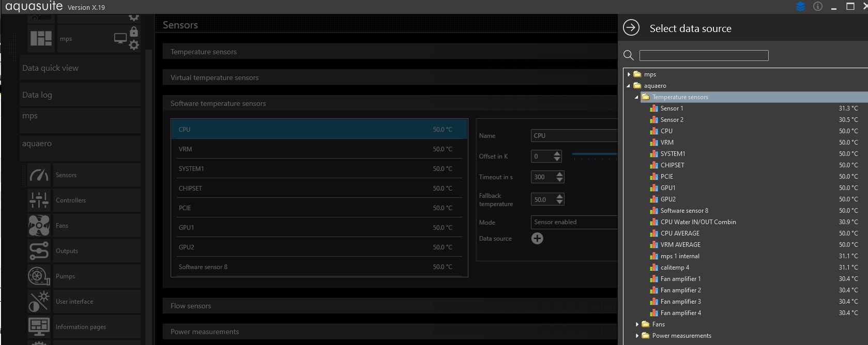
Task: Expand the Flow sensors section
Action: [x=390, y=306]
